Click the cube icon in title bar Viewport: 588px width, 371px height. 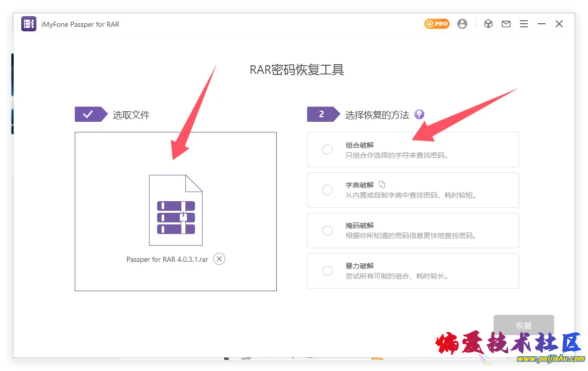488,24
